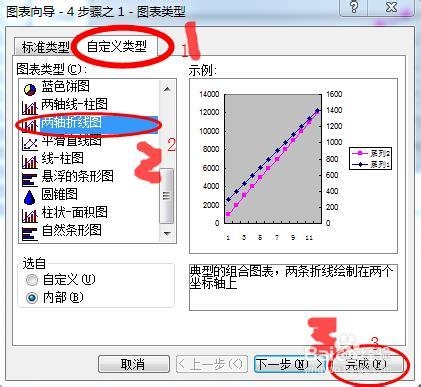The width and height of the screenshot is (421, 387).
Task: Select 平滑直线图 in the chart type list
Action: [71, 141]
